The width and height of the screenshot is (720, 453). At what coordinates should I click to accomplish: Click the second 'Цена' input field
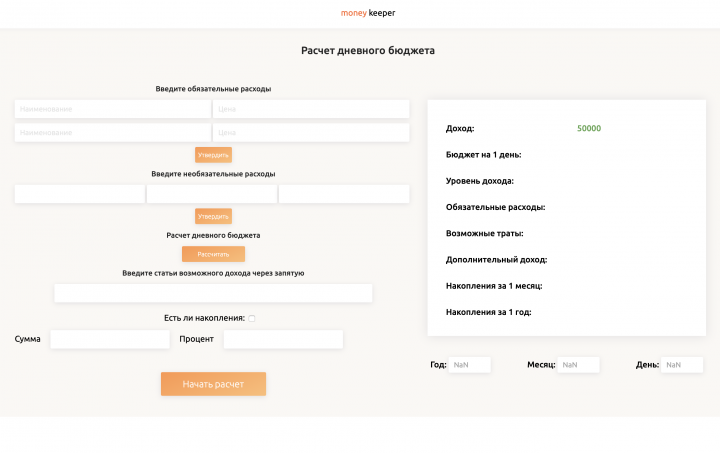tap(311, 133)
